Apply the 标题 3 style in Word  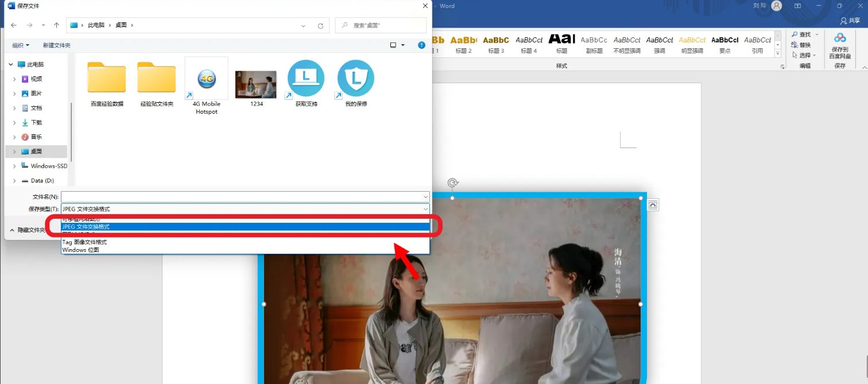[496, 45]
